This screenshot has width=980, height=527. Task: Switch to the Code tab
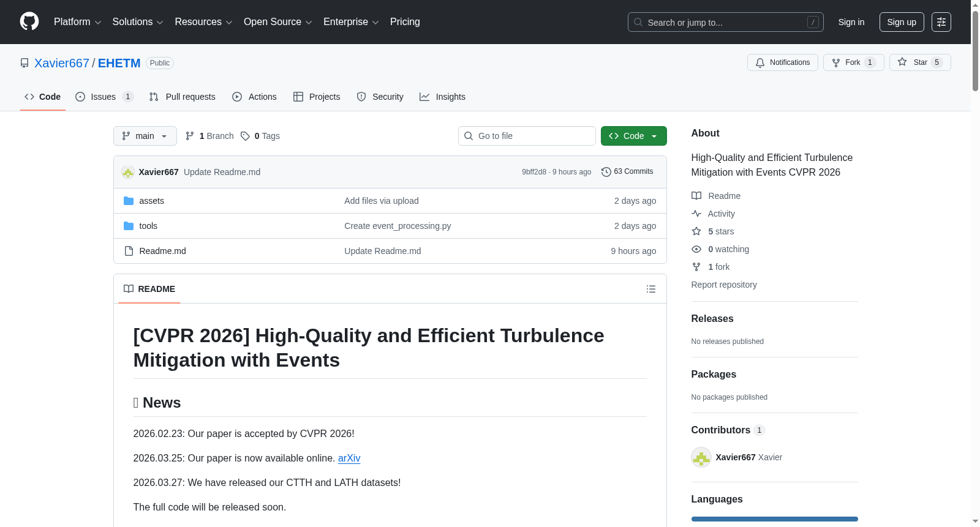click(43, 97)
